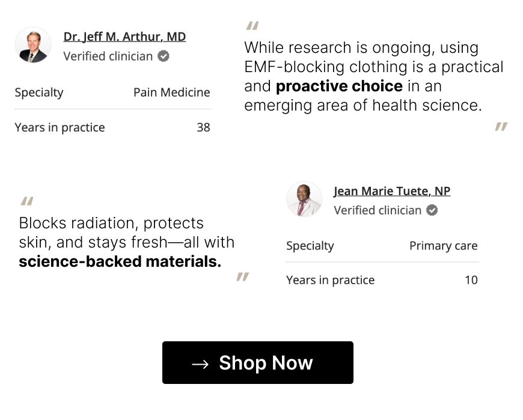The height and width of the screenshot is (420, 523).
Task: Click Jean Marie Tuete's profile photo
Action: [304, 199]
